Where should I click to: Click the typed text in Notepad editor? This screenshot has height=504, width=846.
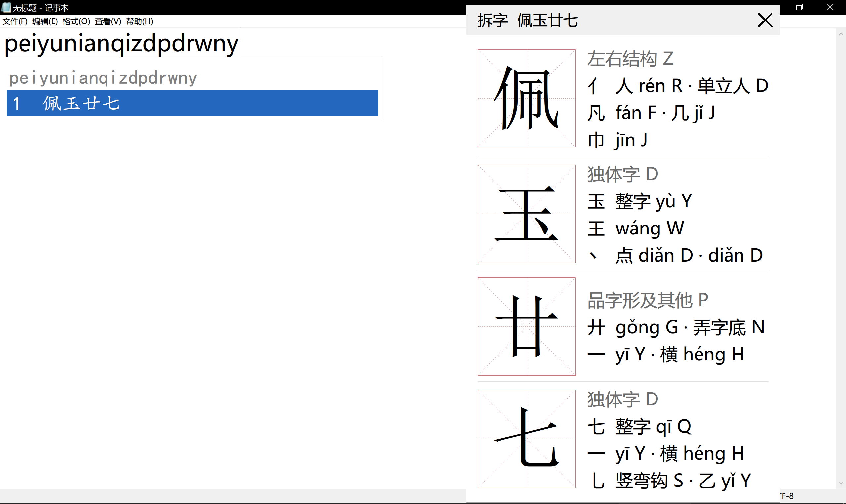(121, 43)
